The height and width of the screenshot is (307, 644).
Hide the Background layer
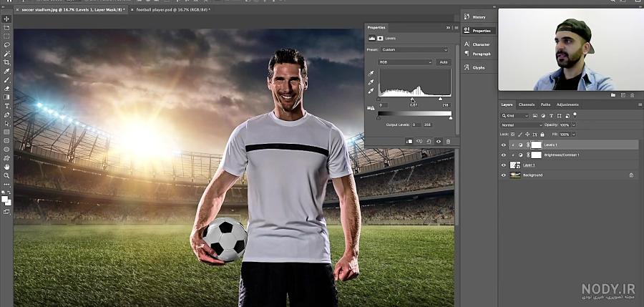tap(504, 175)
